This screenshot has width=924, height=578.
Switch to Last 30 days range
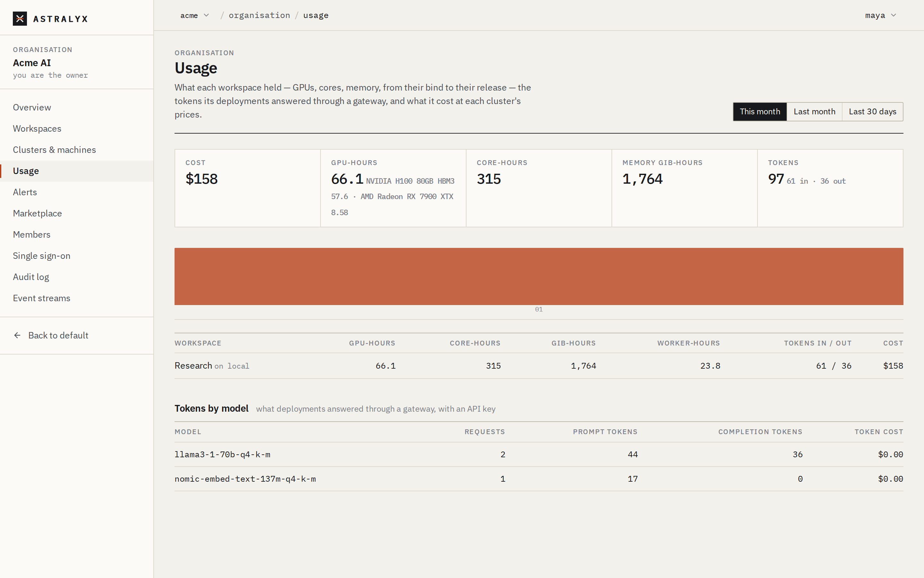872,112
